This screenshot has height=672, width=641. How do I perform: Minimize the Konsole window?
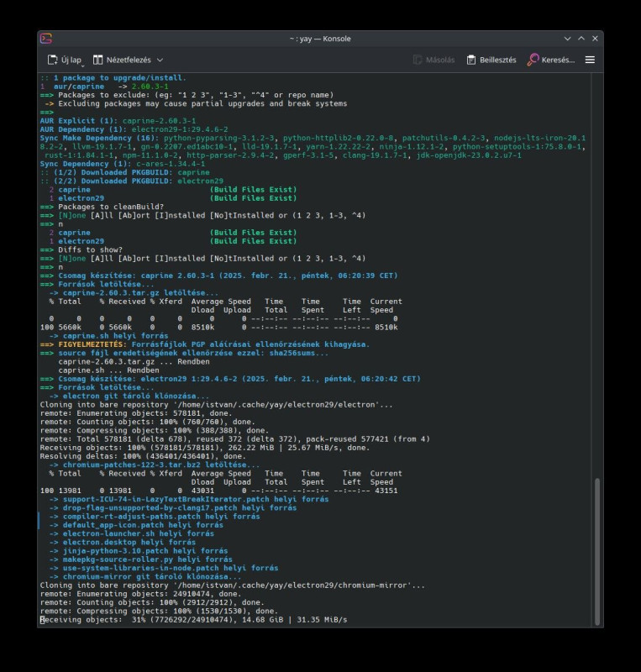point(568,39)
